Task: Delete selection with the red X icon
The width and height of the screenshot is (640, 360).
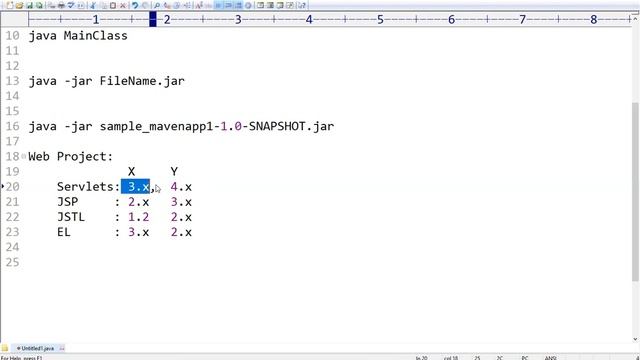Action: pyautogui.click(x=122, y=5)
